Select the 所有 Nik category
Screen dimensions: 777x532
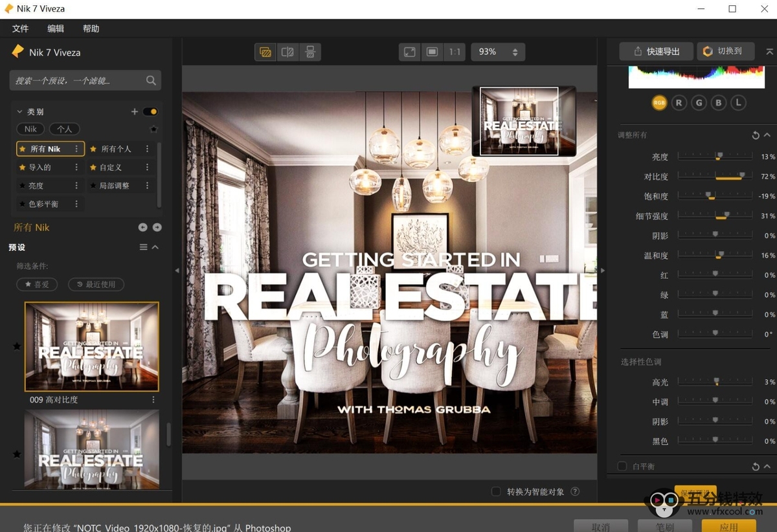pos(51,149)
